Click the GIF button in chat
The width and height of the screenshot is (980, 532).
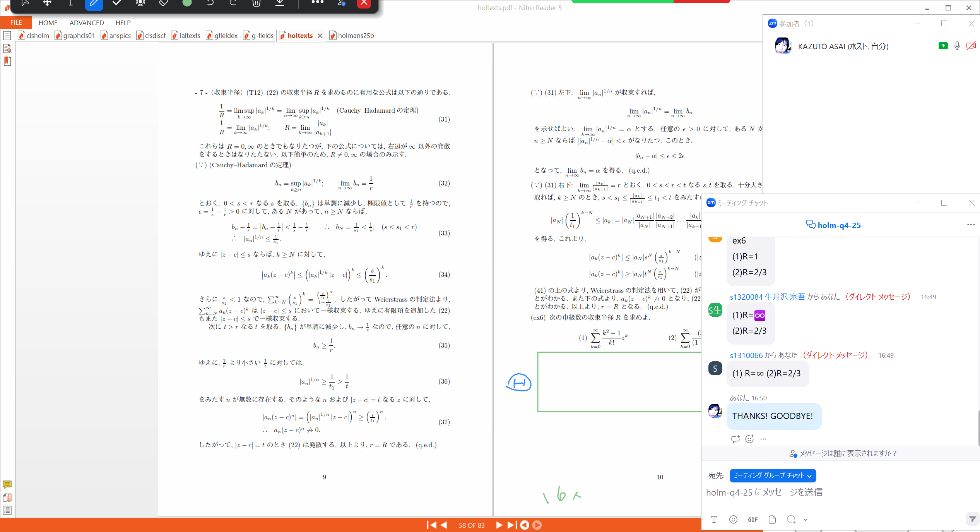point(753,520)
